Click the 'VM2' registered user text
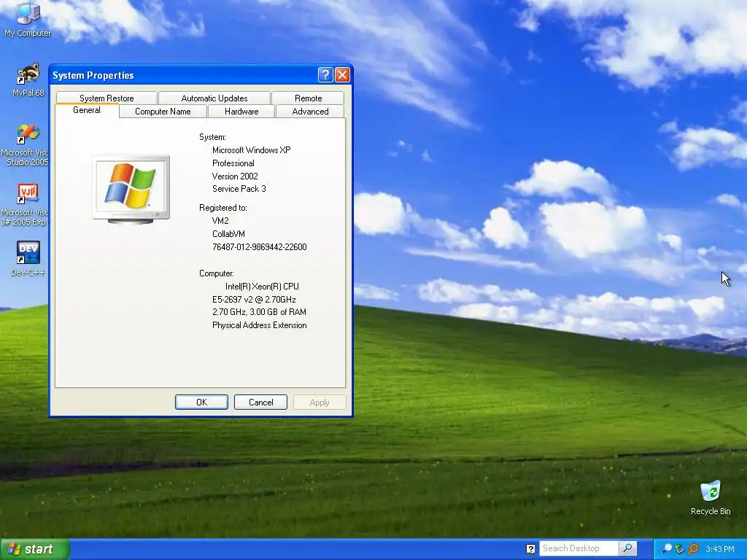This screenshot has height=560, width=747. tap(220, 220)
